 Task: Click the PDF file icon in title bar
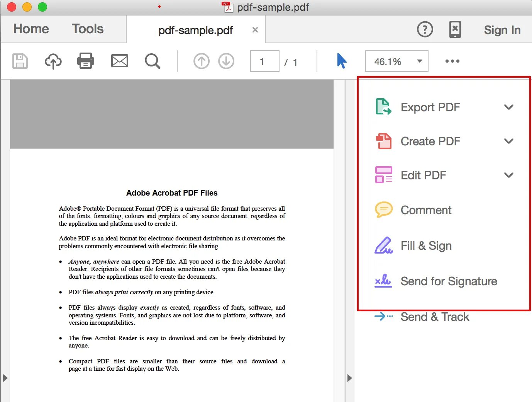click(227, 7)
